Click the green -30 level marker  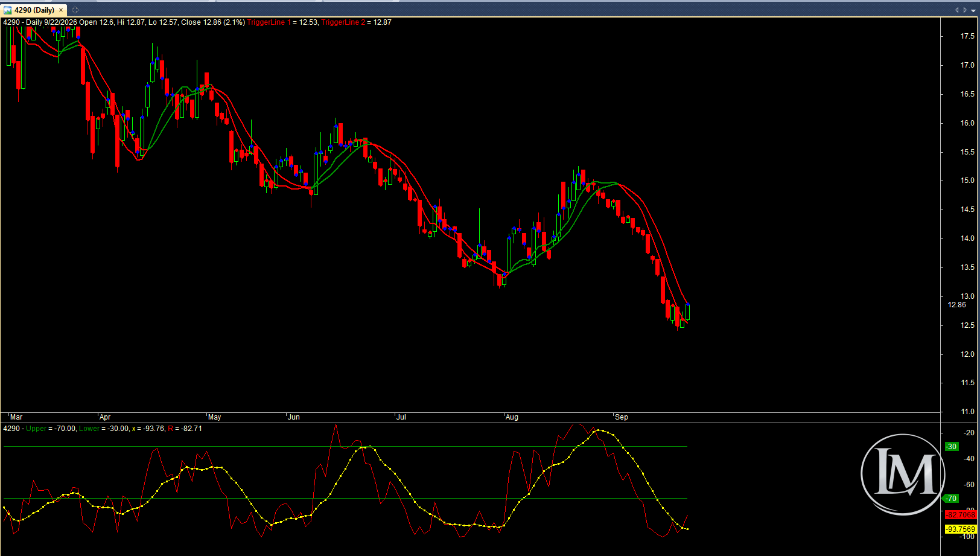(x=951, y=447)
